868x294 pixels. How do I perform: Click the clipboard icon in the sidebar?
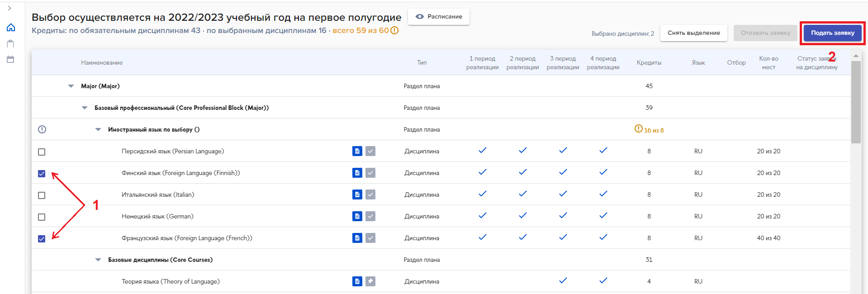[11, 43]
